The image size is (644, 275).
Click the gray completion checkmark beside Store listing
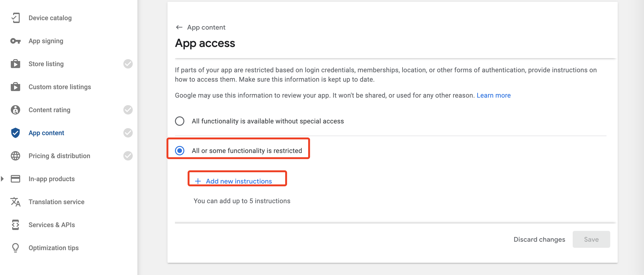pyautogui.click(x=128, y=64)
